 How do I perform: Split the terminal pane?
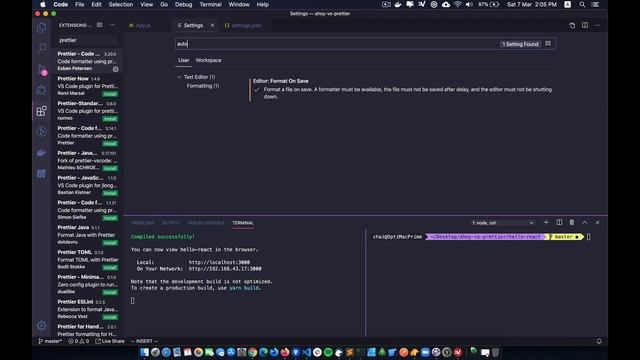click(559, 222)
